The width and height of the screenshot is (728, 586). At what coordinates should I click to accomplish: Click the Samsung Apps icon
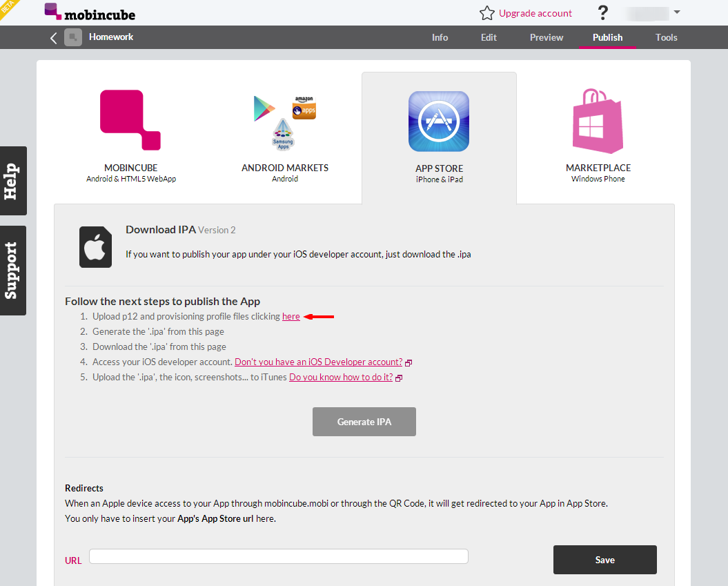pyautogui.click(x=283, y=135)
